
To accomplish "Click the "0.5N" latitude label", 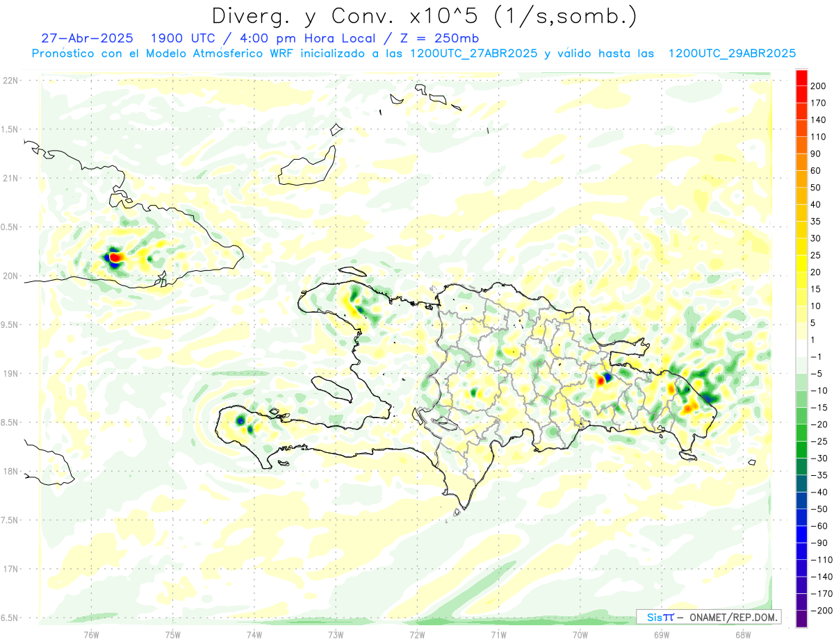I will 10,227.
